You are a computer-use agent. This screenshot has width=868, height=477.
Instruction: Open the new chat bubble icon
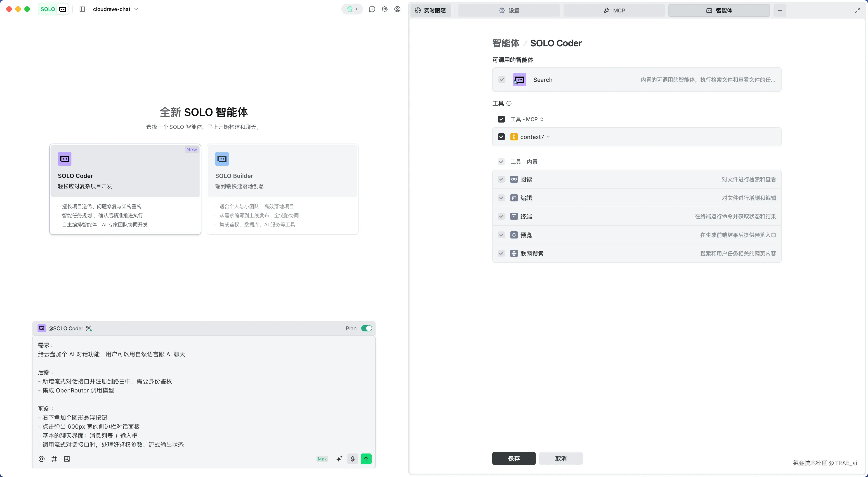[372, 9]
